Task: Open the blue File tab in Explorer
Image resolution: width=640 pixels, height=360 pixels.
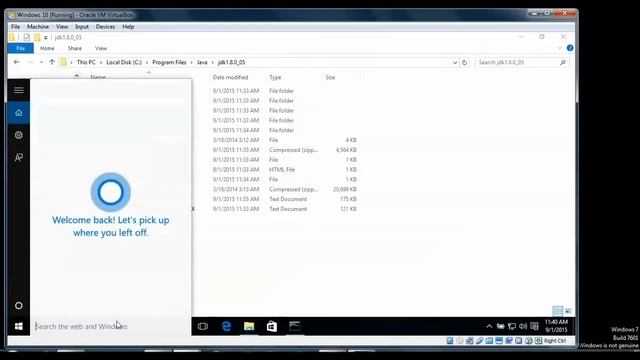Action: tap(20, 48)
